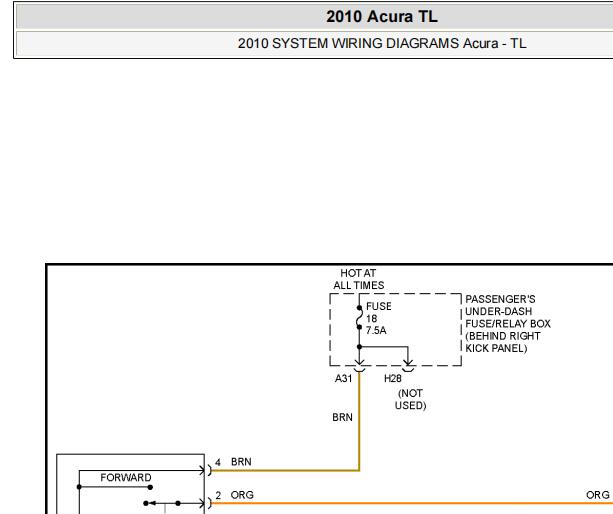Click the brown BRN horizontal wire
The width and height of the screenshot is (613, 514).
(x=285, y=470)
